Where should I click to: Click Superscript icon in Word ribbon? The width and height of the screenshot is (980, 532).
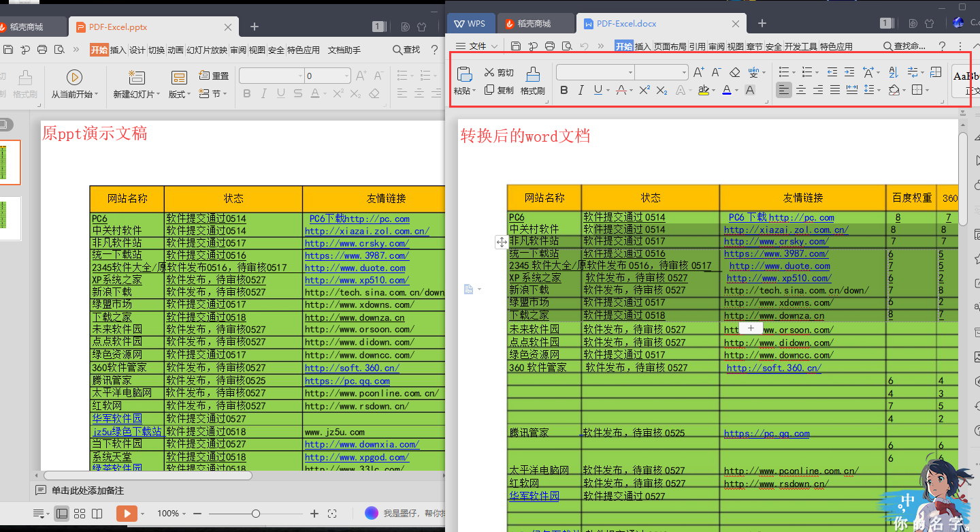pyautogui.click(x=644, y=90)
